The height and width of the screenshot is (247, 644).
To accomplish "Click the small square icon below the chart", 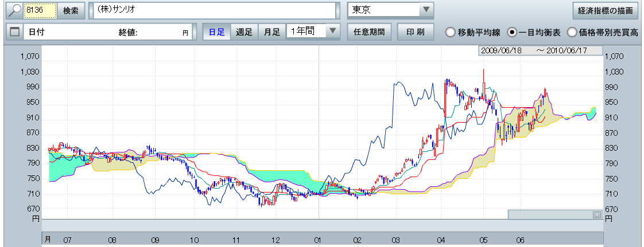I will pyautogui.click(x=597, y=215).
